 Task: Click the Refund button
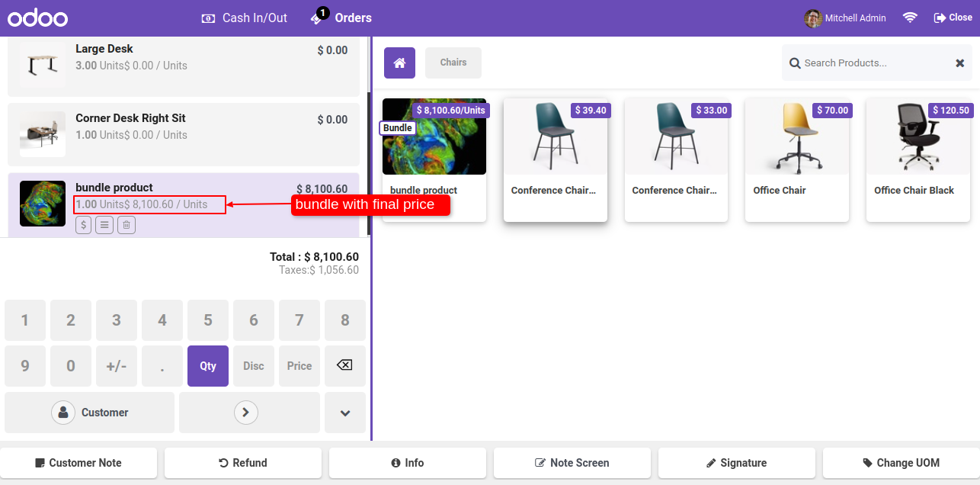(243, 463)
